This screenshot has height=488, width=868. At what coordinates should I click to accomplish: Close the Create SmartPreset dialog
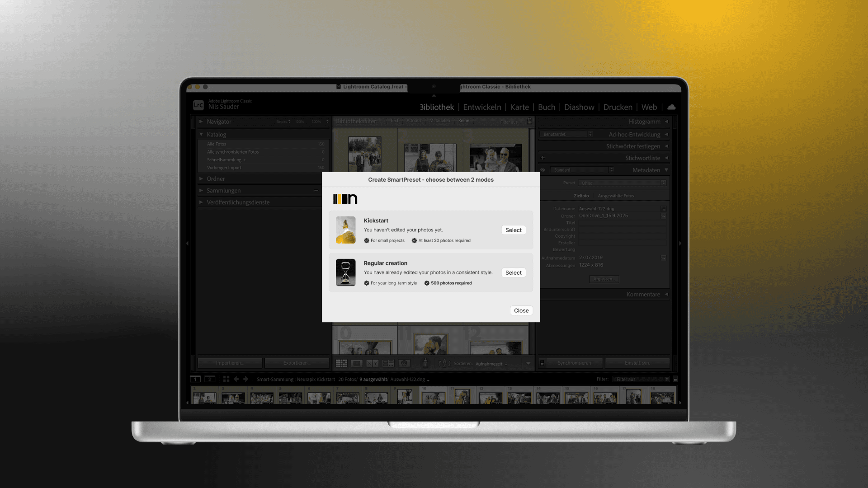pos(521,310)
